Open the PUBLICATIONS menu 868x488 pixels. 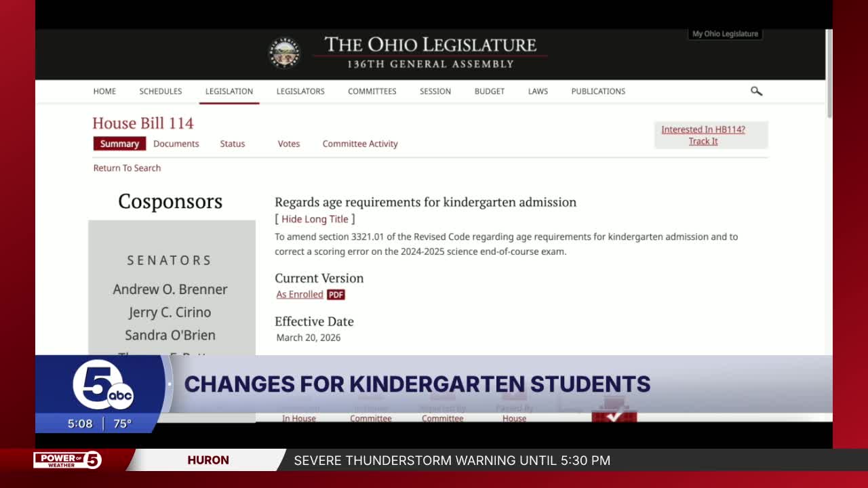tap(598, 91)
